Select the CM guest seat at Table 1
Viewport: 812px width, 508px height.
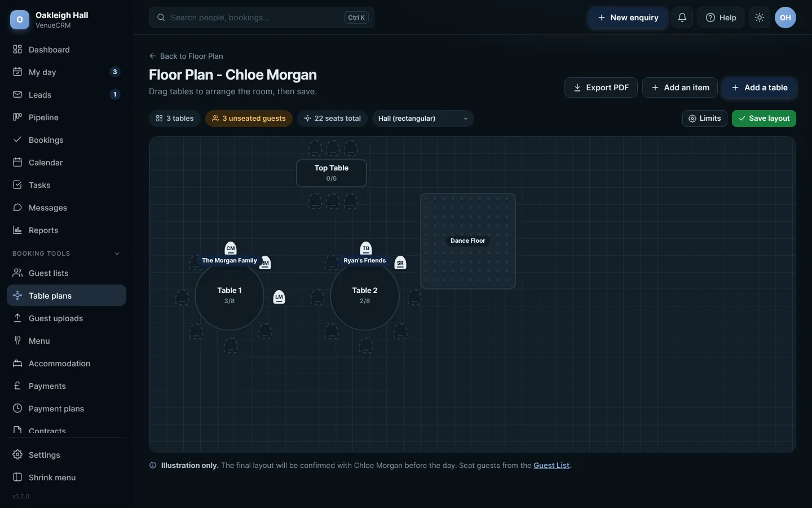(x=231, y=248)
